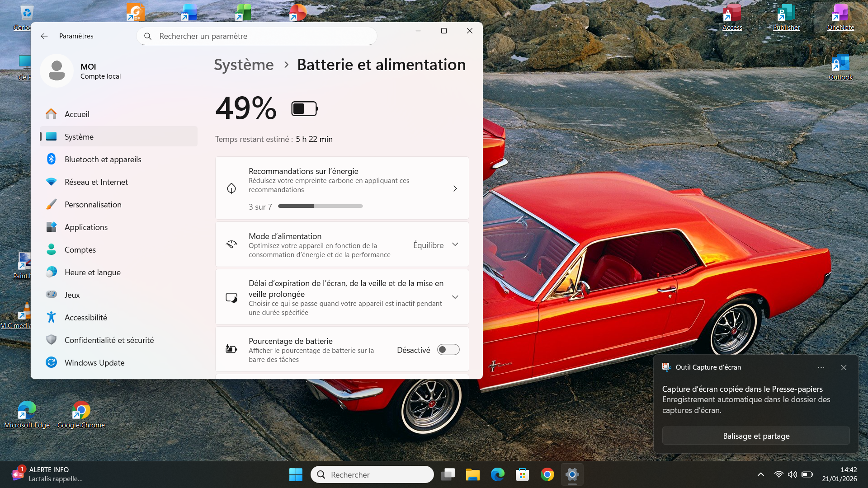Click the Wi-Fi icon in system tray

(x=778, y=474)
